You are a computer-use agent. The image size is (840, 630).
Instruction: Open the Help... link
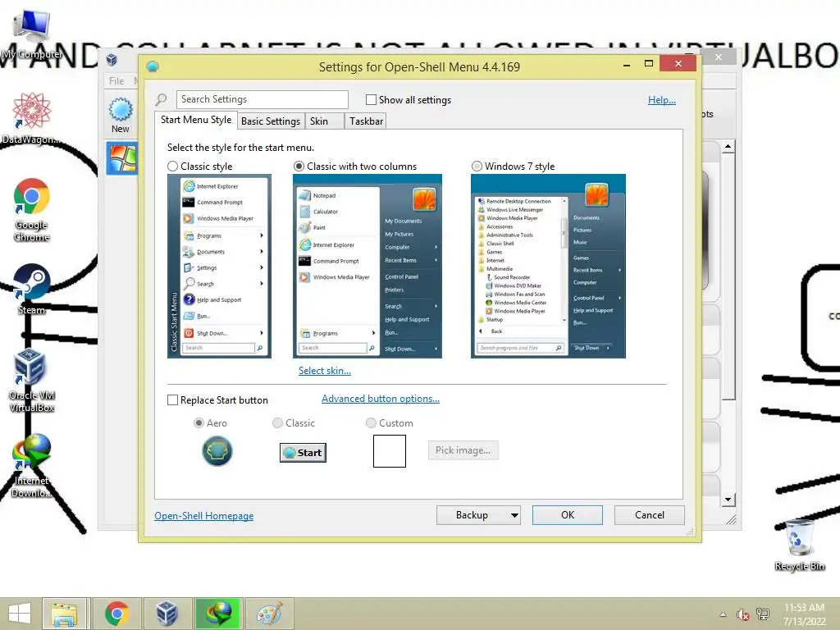tap(662, 100)
